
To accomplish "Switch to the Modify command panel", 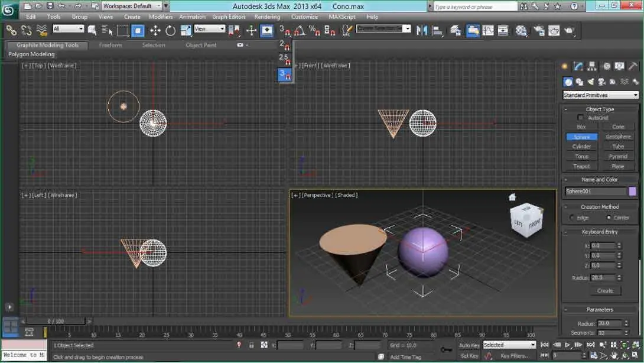I will pyautogui.click(x=578, y=66).
